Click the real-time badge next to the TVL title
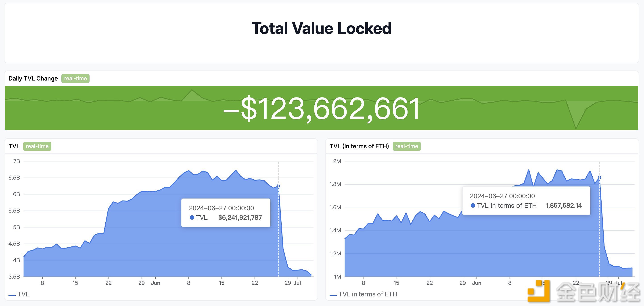 [37, 146]
